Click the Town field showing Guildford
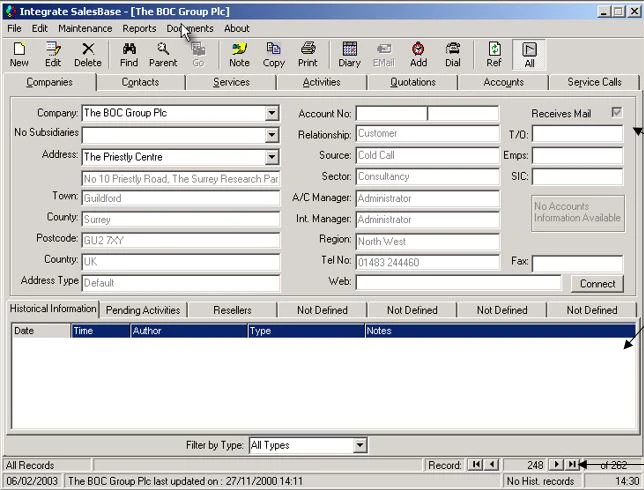644x490 pixels. click(x=181, y=198)
